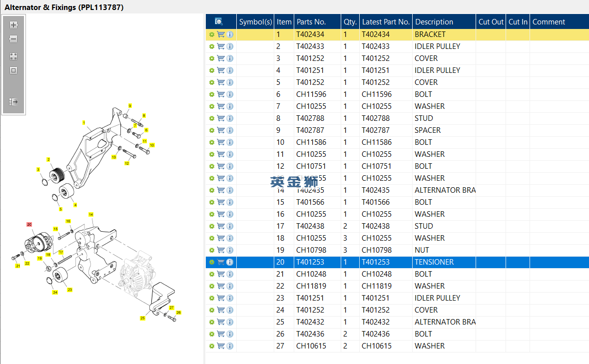Sort by the Latest Part No. column header
The height and width of the screenshot is (364, 589).
(x=386, y=22)
